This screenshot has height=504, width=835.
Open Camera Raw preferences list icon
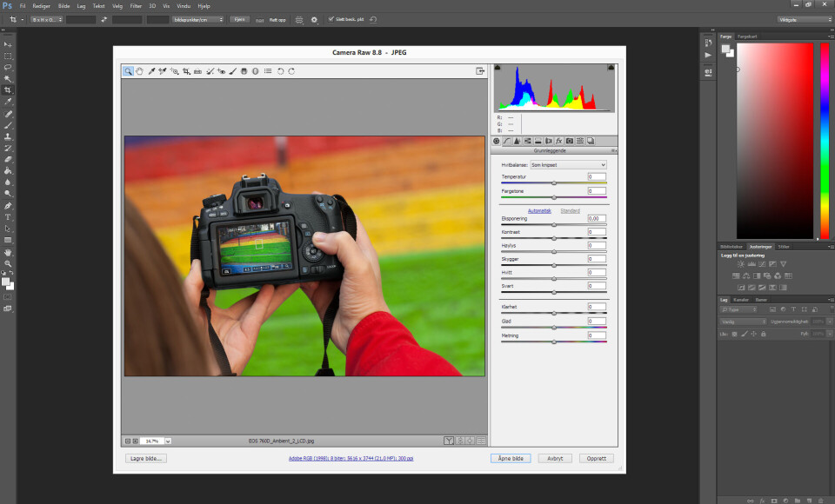(x=268, y=71)
